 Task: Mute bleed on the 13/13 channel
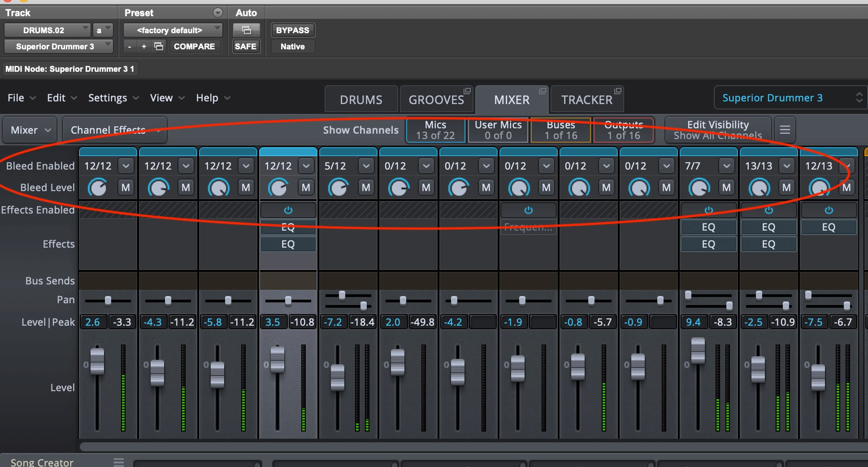[786, 188]
